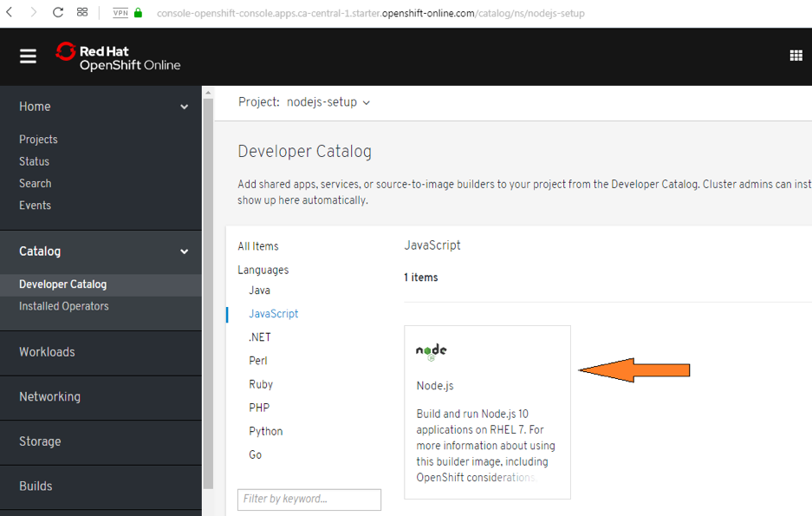Viewport: 812px width, 516px height.
Task: Click the page refresh icon
Action: [57, 13]
